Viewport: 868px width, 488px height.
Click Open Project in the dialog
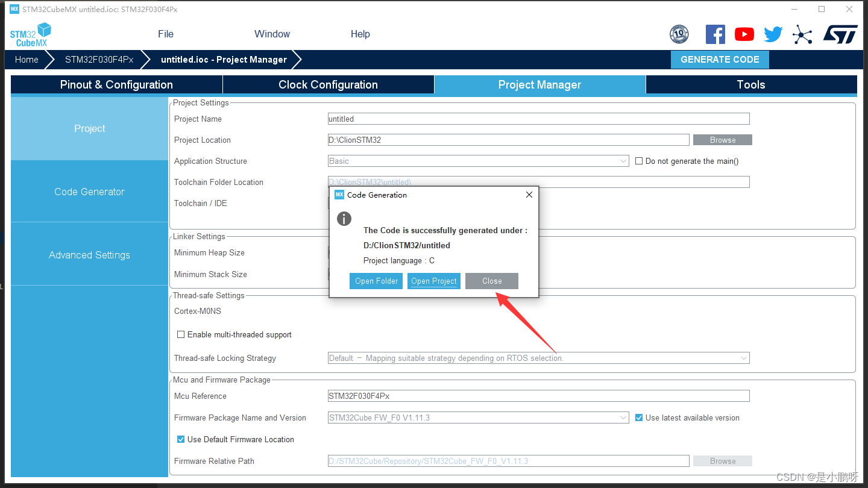point(434,281)
